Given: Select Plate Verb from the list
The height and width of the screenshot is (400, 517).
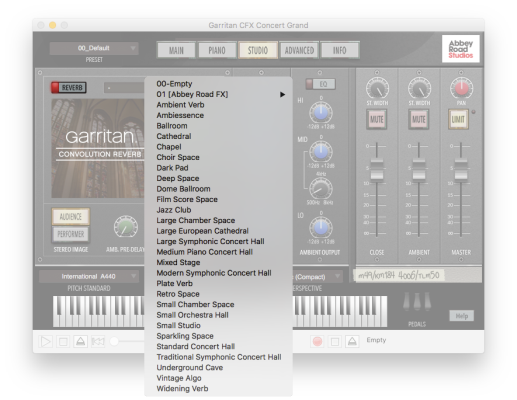Looking at the screenshot, I should click(218, 284).
